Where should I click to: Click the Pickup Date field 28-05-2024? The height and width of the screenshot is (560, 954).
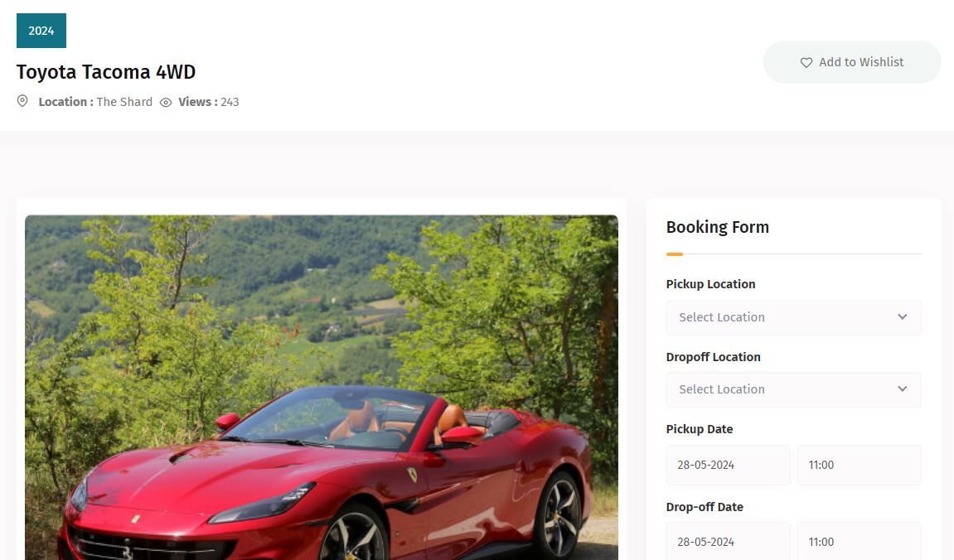pos(729,465)
